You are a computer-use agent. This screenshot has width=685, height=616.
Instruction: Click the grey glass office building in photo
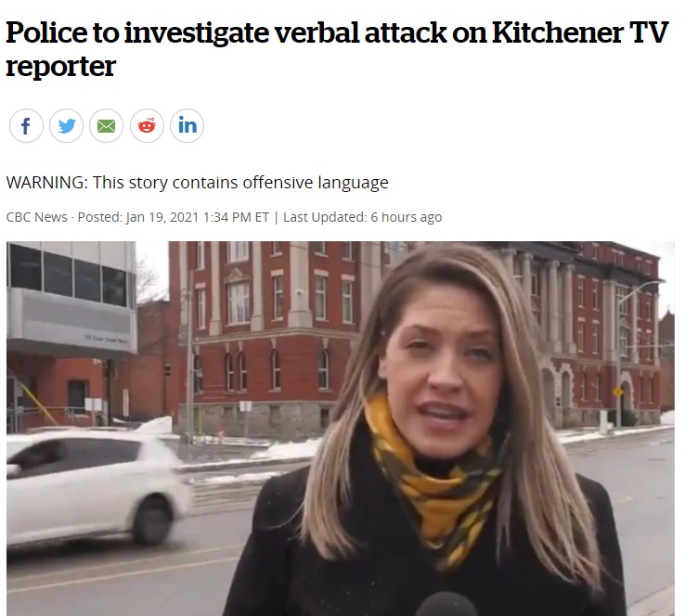72,297
